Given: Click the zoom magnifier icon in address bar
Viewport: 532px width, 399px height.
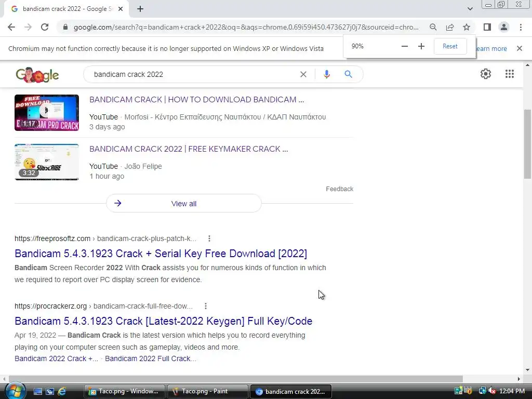Looking at the screenshot, I should coord(433,27).
